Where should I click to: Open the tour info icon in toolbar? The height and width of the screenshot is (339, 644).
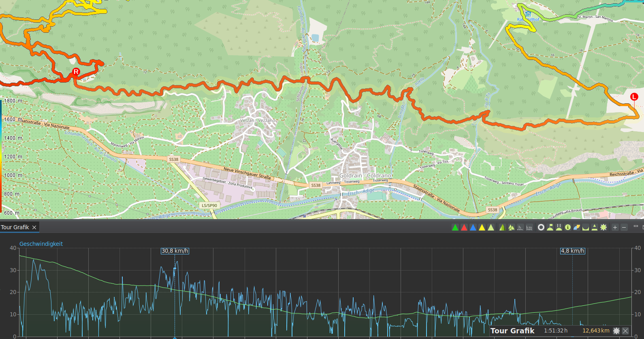pos(568,228)
